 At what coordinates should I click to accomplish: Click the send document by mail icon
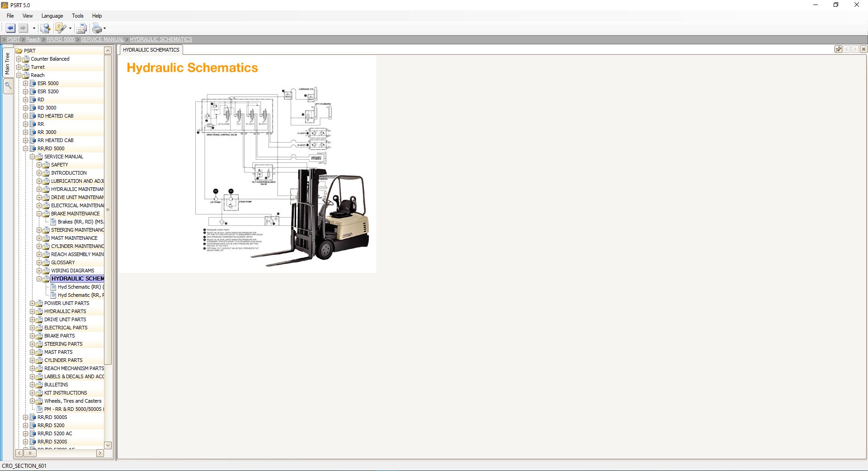81,29
